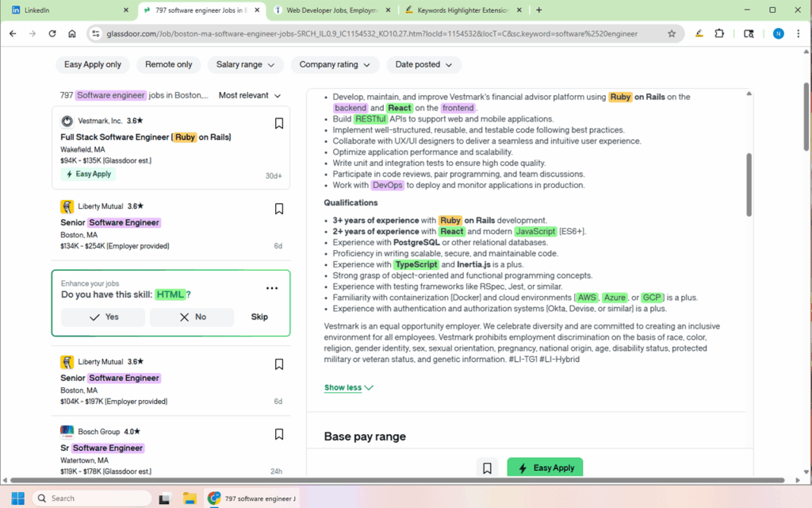
Task: Open Task View on the taskbar
Action: click(165, 498)
